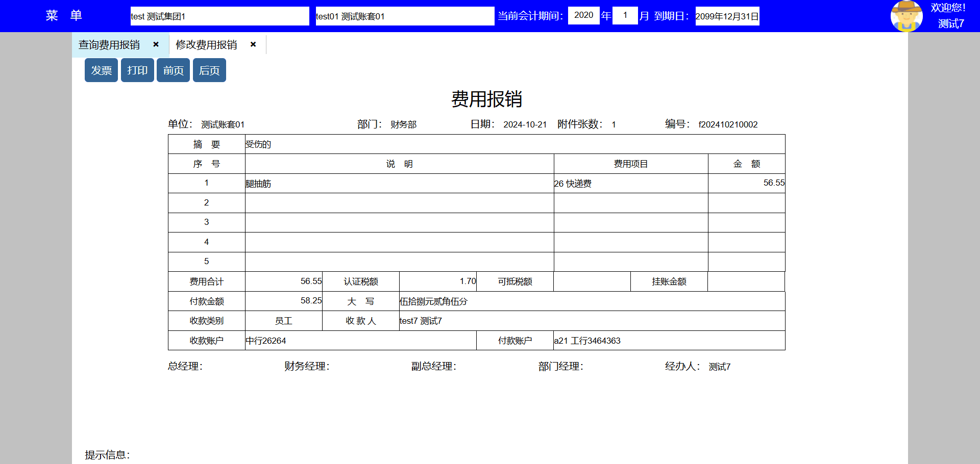Click the 付款账户 value a21 工行3464363
The width and height of the screenshot is (980, 464).
point(669,341)
